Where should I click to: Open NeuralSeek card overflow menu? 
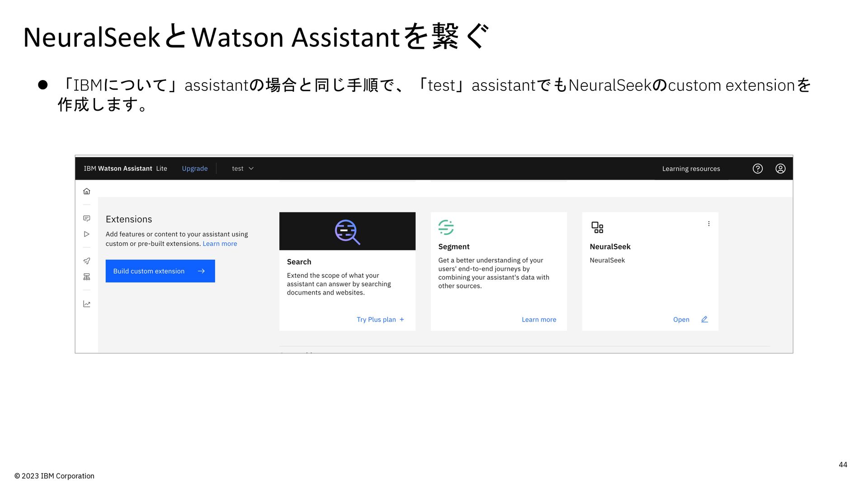[x=709, y=224]
